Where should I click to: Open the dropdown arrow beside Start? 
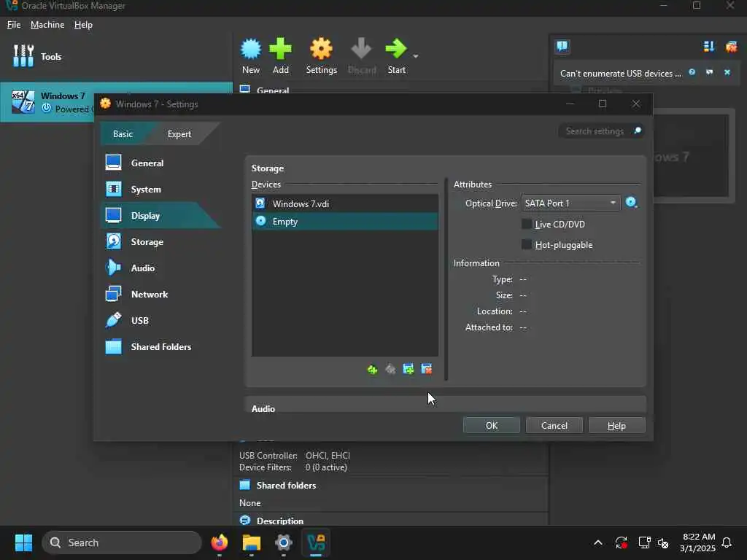[x=415, y=56]
